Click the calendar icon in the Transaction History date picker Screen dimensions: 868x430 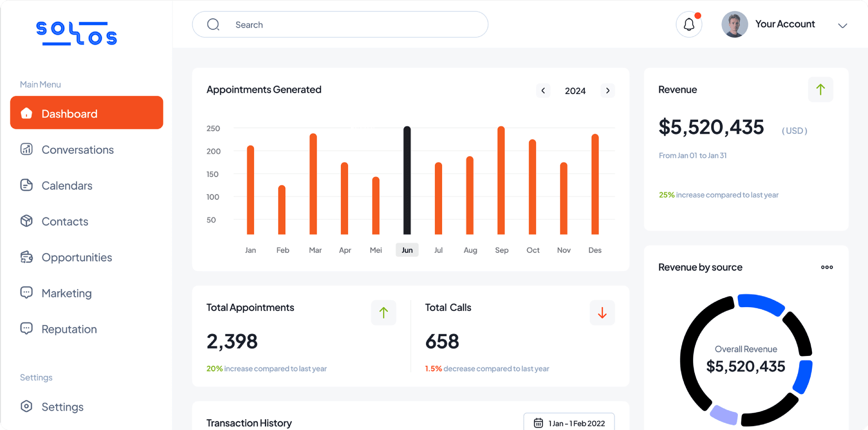tap(538, 423)
